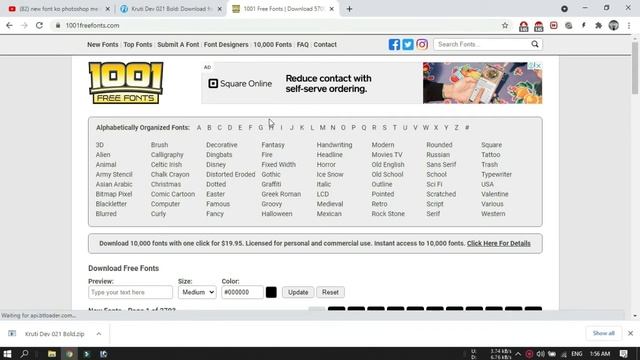Screen dimensions: 640x360
Task: Open Windows Start menu
Action: 7,353
